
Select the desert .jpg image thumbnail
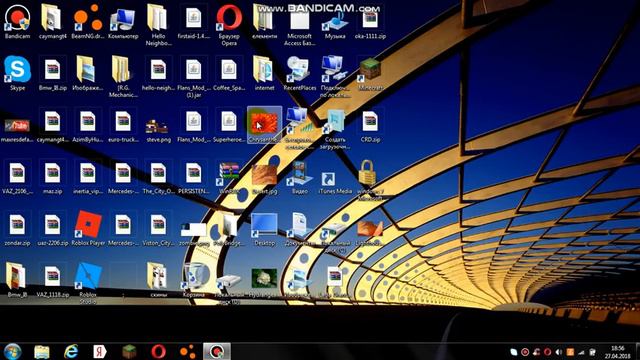pos(264,175)
